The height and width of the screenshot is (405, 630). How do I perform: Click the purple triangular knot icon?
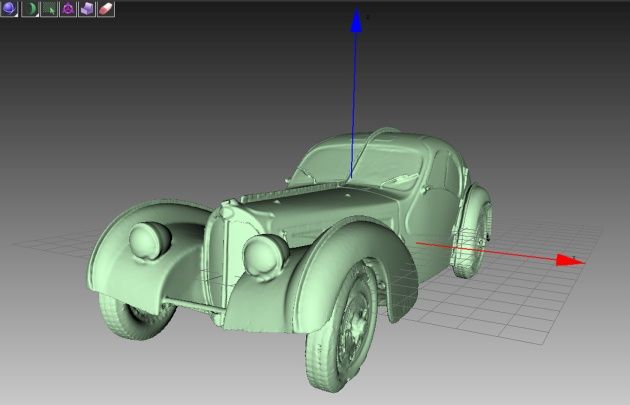[x=68, y=9]
